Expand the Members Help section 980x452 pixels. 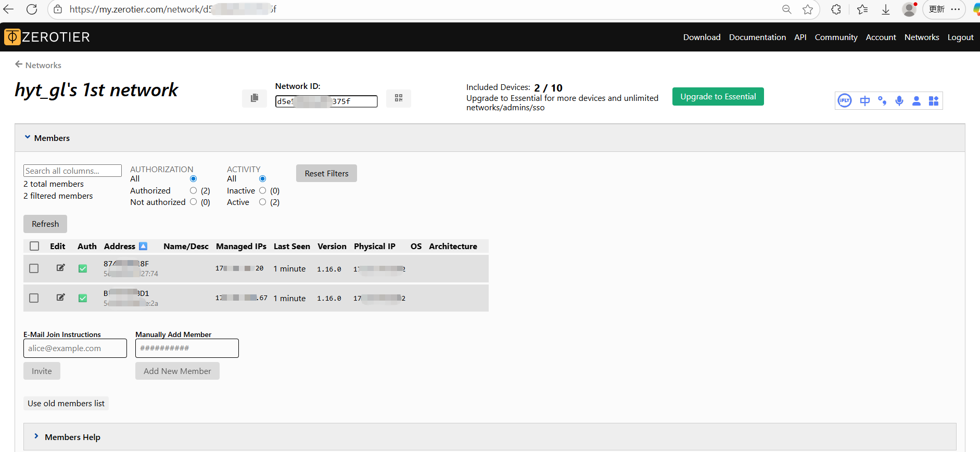click(x=36, y=436)
